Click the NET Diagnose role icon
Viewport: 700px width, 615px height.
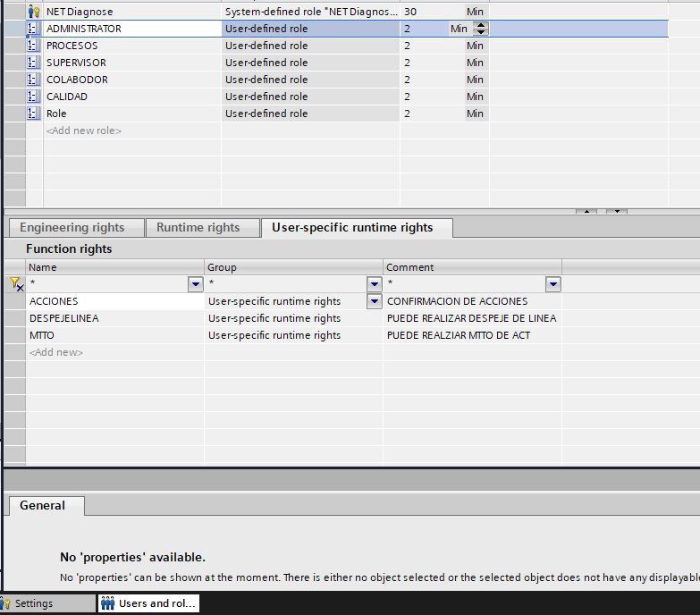point(34,12)
